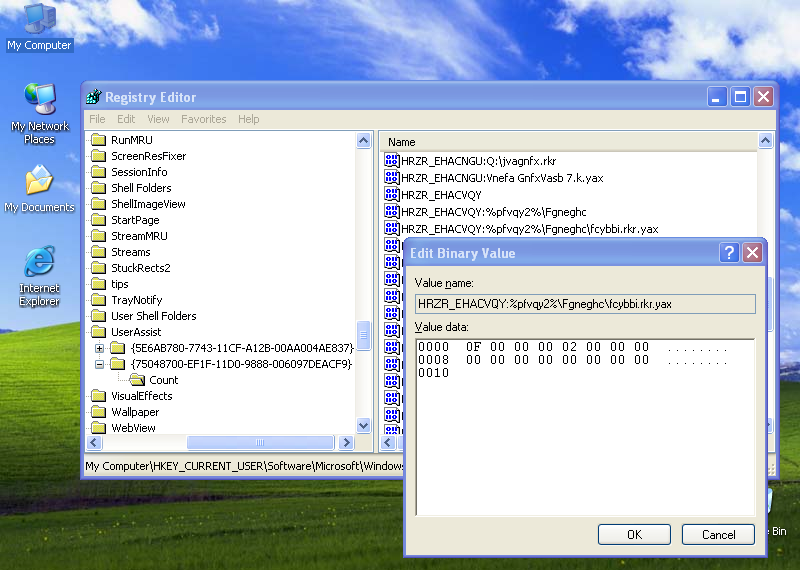Click the User Shell Folders key icon
Viewport: 800px width, 570px height.
[98, 316]
